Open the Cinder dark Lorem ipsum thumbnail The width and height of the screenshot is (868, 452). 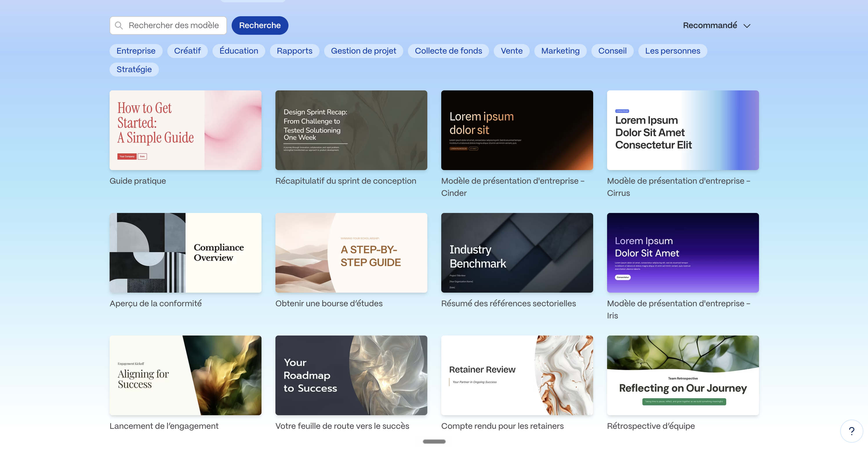point(517,130)
